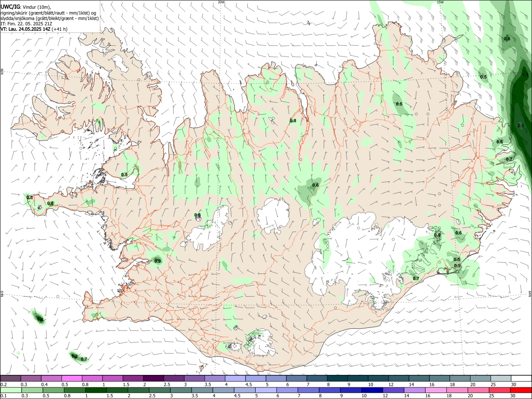This screenshot has width=532, height=399.
Task: Click the '4.5' label on the snow scale
Action: [x=249, y=384]
